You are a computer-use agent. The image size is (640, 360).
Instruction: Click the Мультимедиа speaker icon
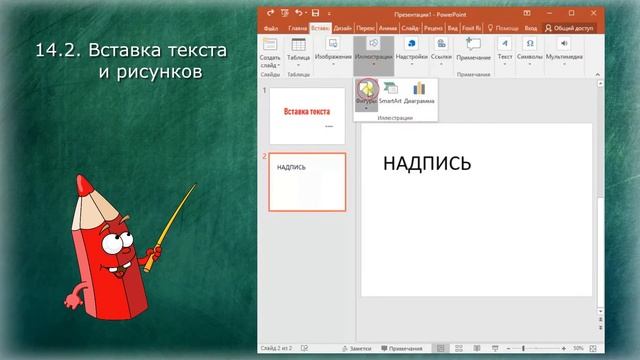[x=564, y=43]
